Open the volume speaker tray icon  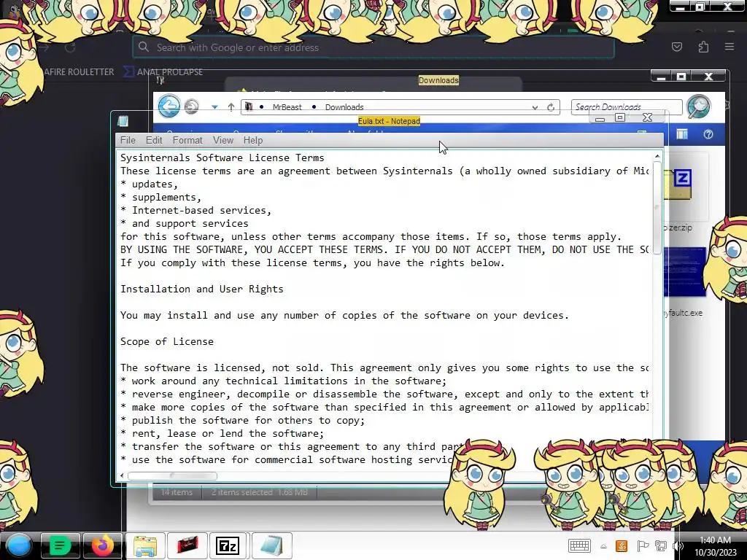(677, 546)
